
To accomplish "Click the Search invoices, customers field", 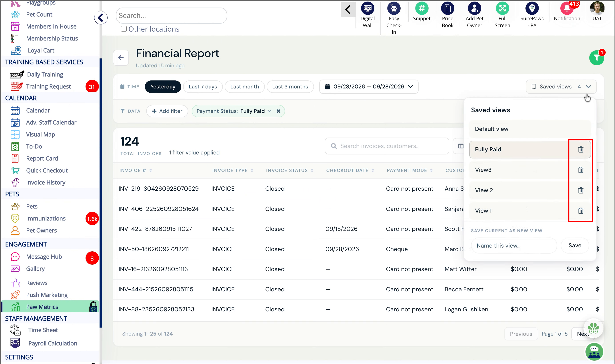I will [x=387, y=146].
